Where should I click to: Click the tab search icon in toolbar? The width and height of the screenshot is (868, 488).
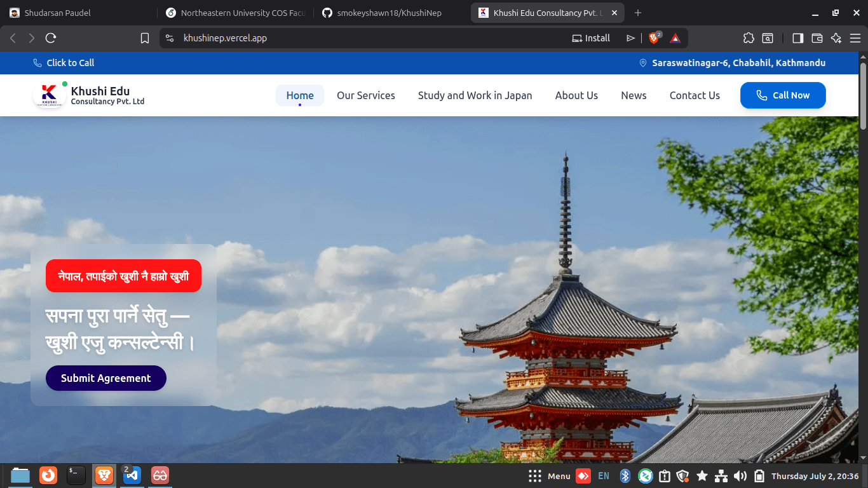[x=768, y=38]
